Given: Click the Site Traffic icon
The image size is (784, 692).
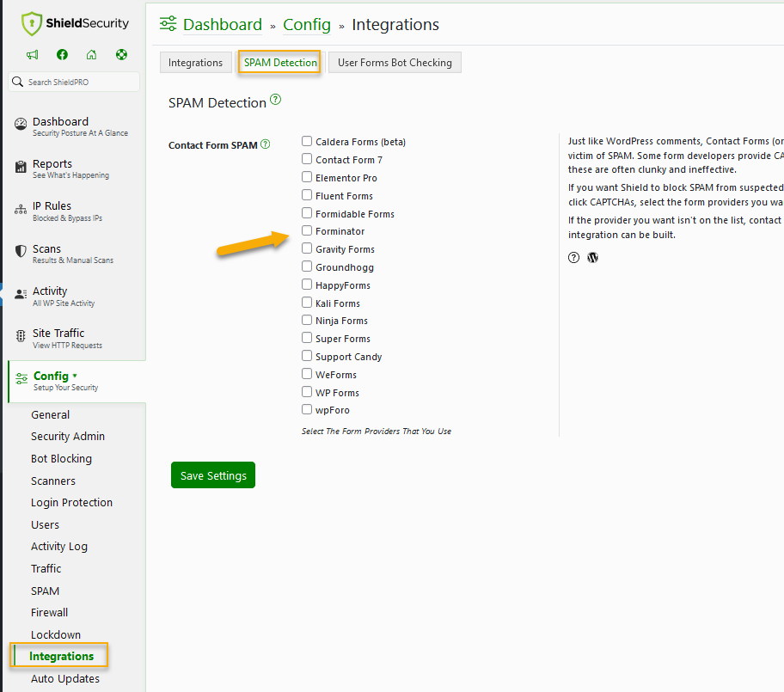Looking at the screenshot, I should 21,336.
